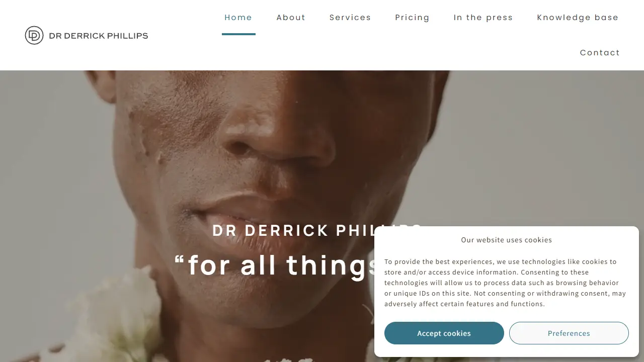Open the DR DERRICK PHILLIPS logo wordmark

[x=99, y=36]
